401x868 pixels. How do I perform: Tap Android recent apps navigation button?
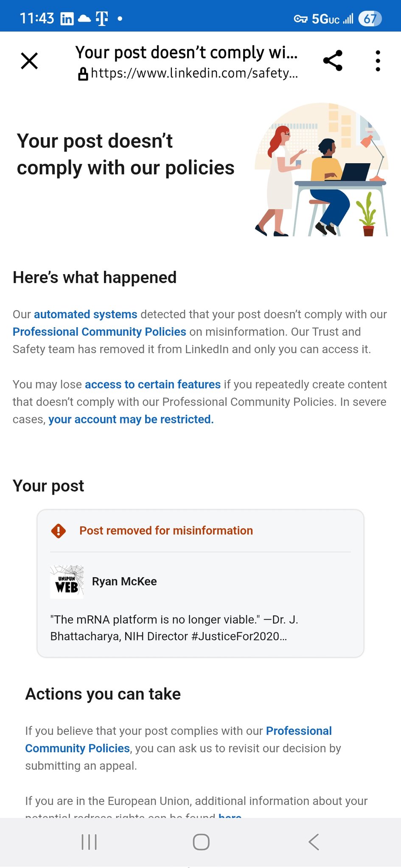[89, 842]
